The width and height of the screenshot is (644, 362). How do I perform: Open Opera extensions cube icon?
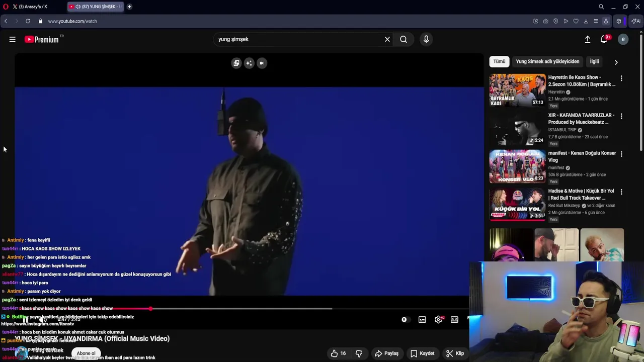[619, 21]
